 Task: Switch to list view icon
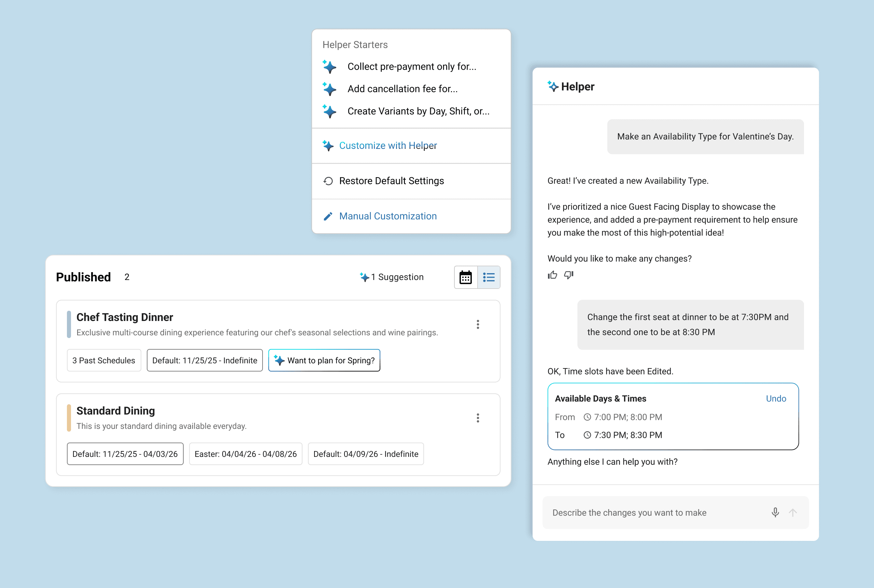pyautogui.click(x=489, y=277)
